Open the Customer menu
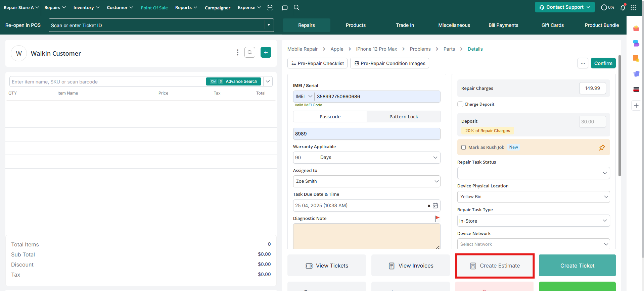 coord(120,7)
